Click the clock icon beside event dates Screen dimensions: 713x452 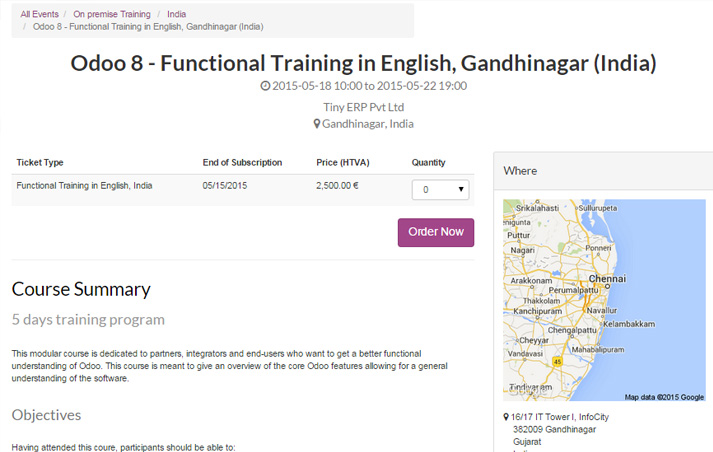tap(265, 85)
